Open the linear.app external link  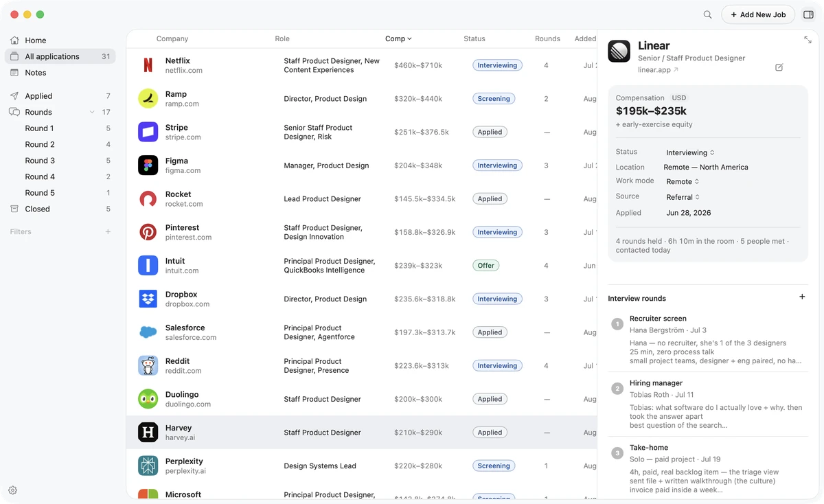[658, 70]
